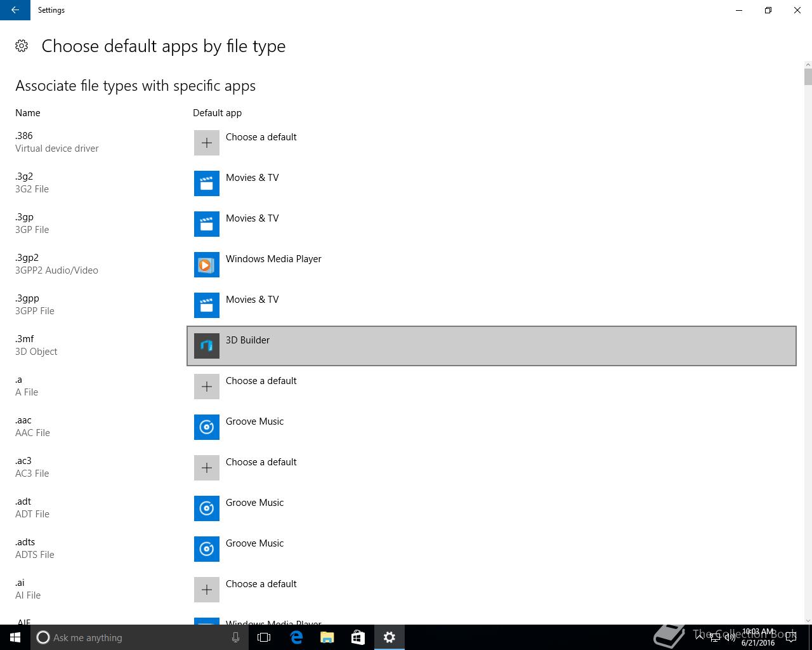Click 'Movies & TV' label for .3gp
This screenshot has height=650, width=812.
(252, 218)
